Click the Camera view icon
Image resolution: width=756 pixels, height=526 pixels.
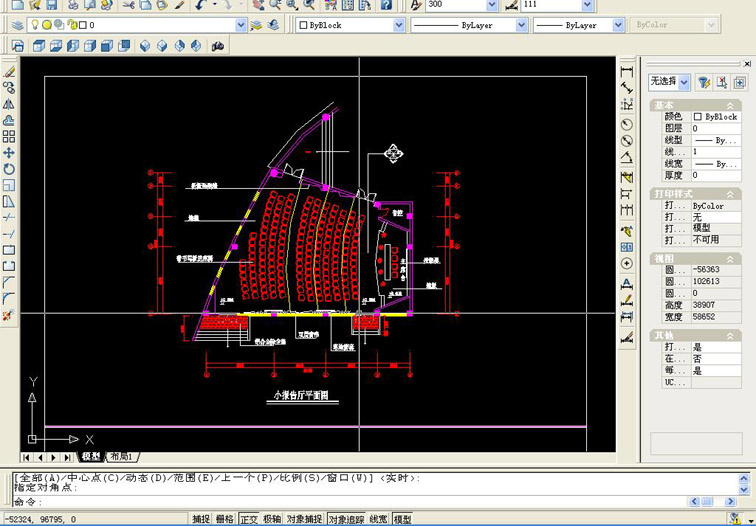point(218,46)
